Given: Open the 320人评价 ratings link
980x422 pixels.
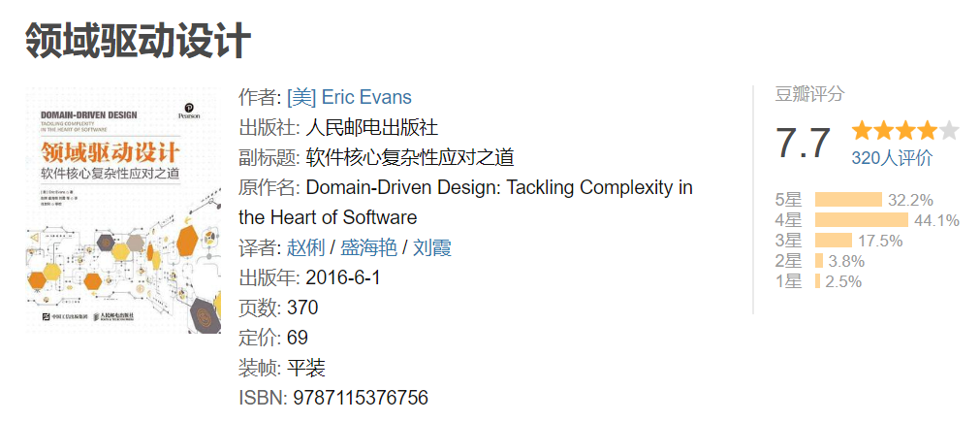Looking at the screenshot, I should pyautogui.click(x=892, y=158).
